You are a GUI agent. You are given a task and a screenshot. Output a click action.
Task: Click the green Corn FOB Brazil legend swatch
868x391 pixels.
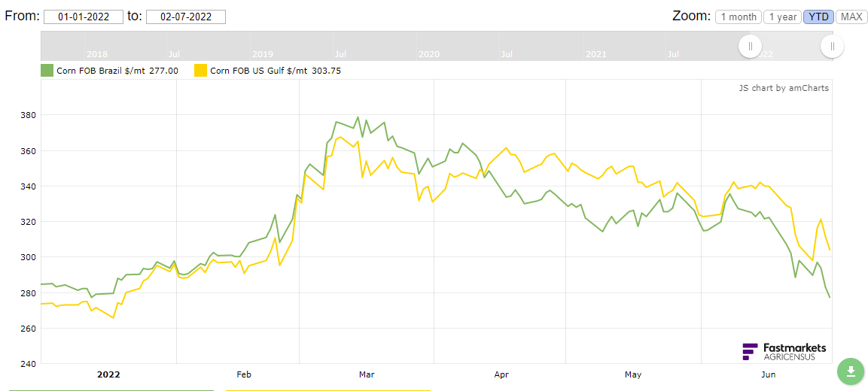pos(47,71)
